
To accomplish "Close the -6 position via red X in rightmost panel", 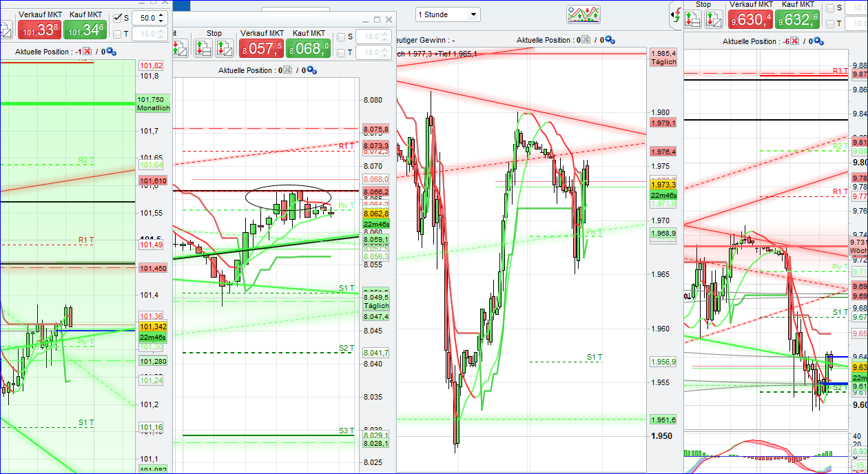I will coord(793,41).
